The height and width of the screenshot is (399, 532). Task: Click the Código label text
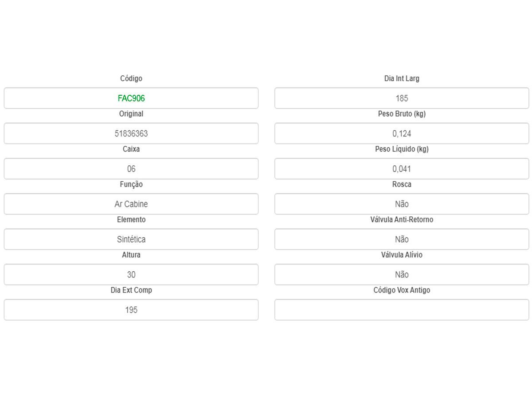[x=131, y=78]
